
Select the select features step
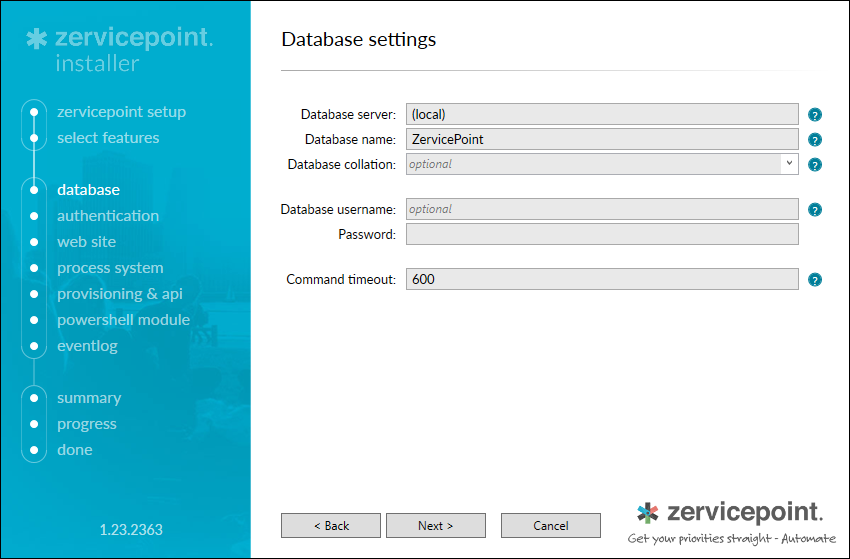(x=108, y=138)
